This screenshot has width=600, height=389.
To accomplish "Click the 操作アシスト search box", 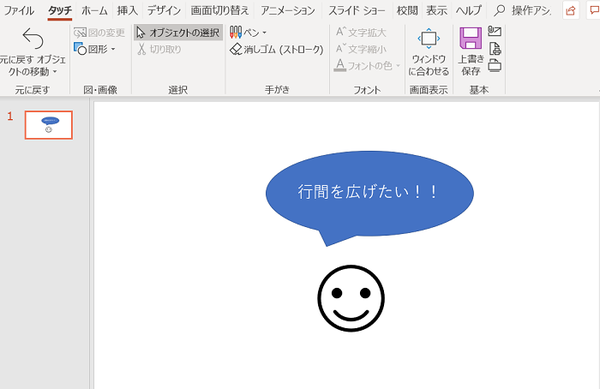I will click(x=523, y=11).
